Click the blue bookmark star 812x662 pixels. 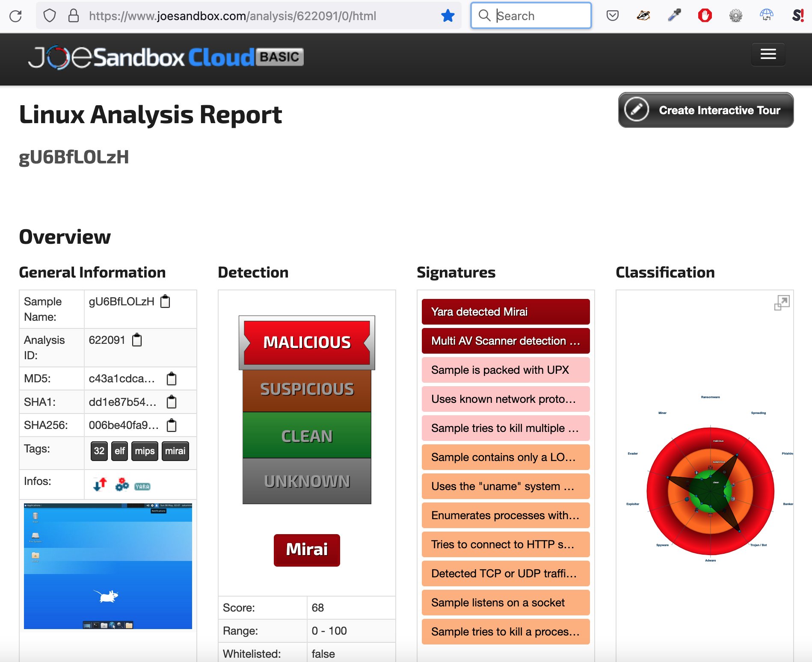pyautogui.click(x=447, y=16)
